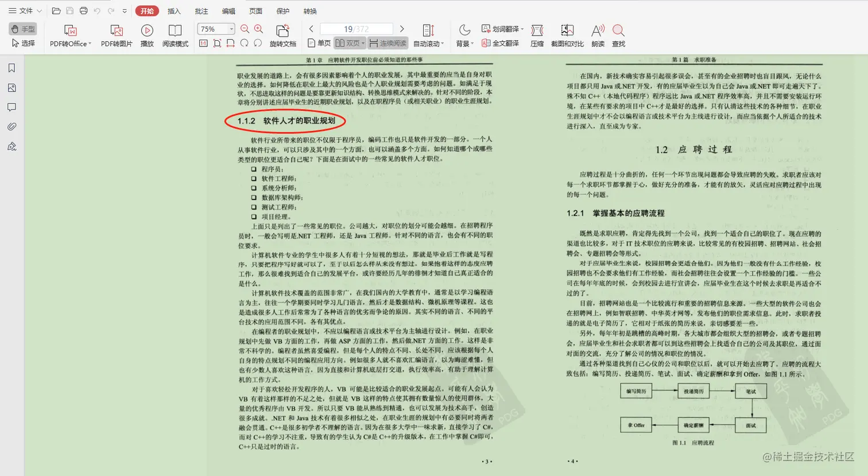The width and height of the screenshot is (868, 476).
Task: Click the 播放 playback icon
Action: pos(147,36)
